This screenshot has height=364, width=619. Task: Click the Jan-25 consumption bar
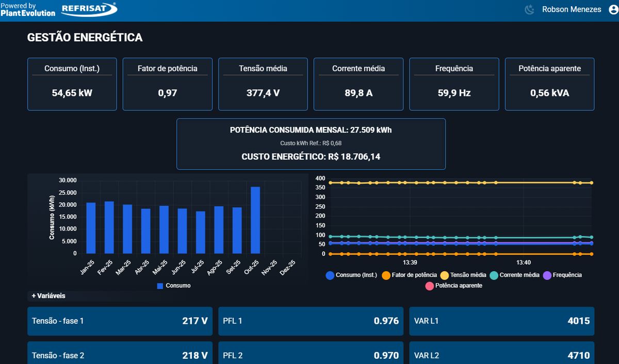pyautogui.click(x=91, y=228)
